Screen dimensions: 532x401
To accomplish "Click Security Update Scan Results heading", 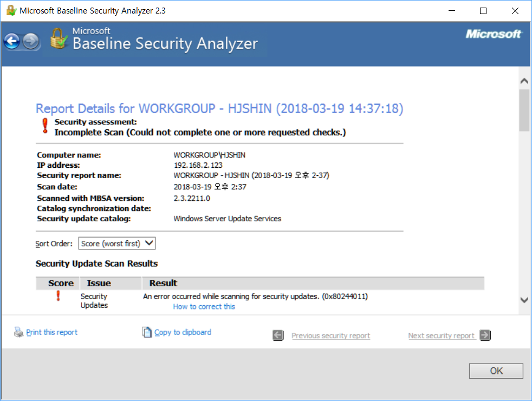I will point(96,264).
